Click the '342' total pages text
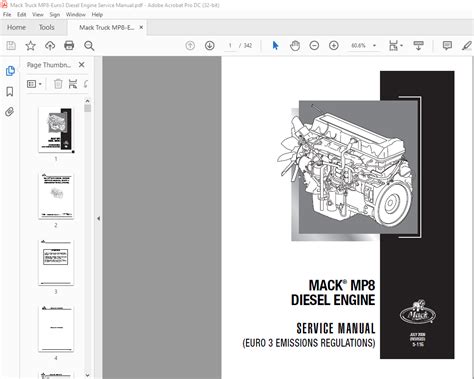 click(x=248, y=46)
